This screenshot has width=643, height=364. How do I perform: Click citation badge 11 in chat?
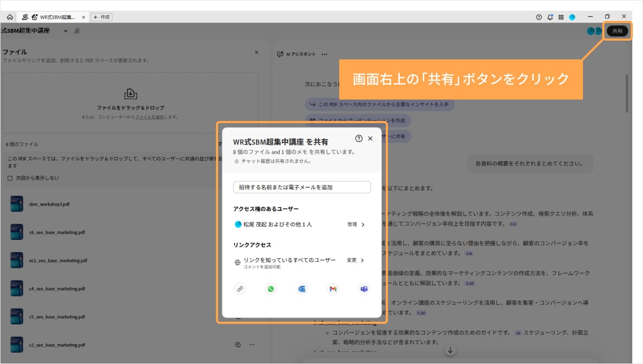[518, 333]
